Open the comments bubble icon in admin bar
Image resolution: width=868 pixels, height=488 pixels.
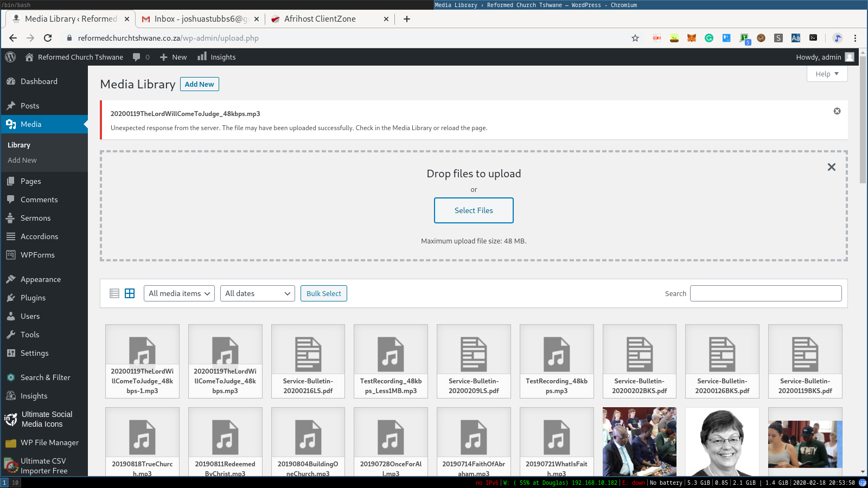point(137,57)
